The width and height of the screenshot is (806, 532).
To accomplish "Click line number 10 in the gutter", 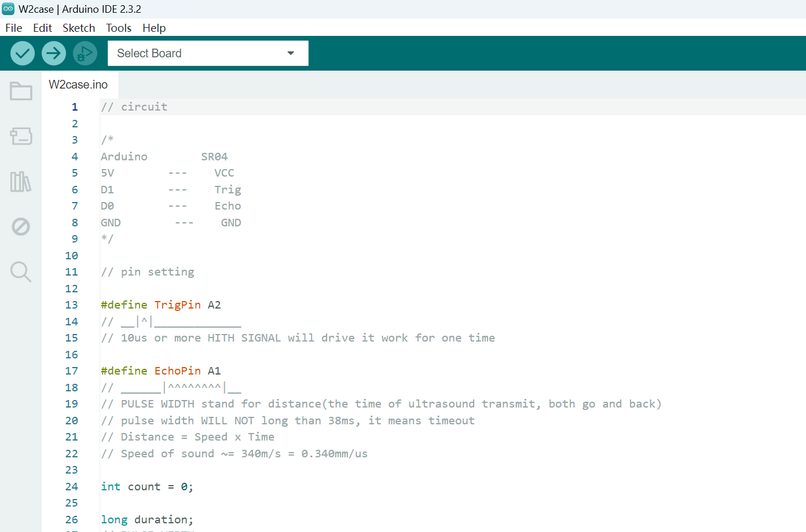I will coord(71,255).
